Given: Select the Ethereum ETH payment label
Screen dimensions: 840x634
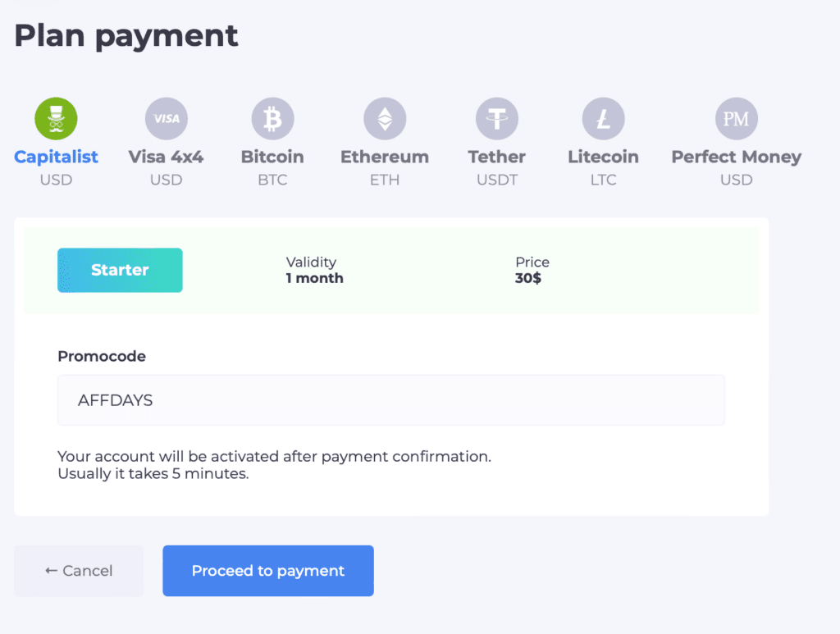Looking at the screenshot, I should pyautogui.click(x=385, y=157).
